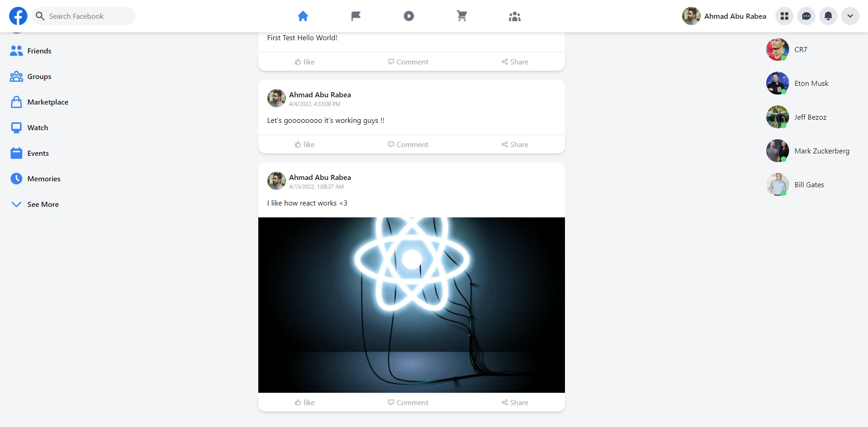The height and width of the screenshot is (427, 868).
Task: Expand the account dropdown arrow
Action: click(850, 16)
